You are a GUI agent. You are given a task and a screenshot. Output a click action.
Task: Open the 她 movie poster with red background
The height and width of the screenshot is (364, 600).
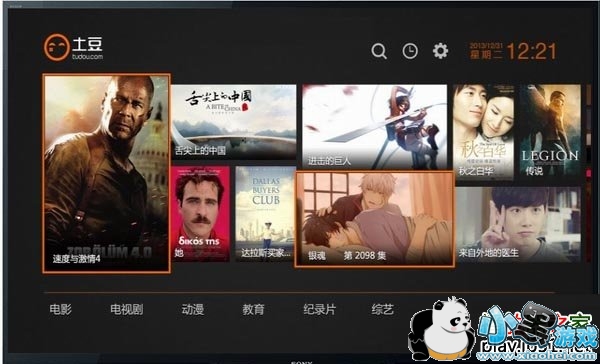pyautogui.click(x=201, y=214)
